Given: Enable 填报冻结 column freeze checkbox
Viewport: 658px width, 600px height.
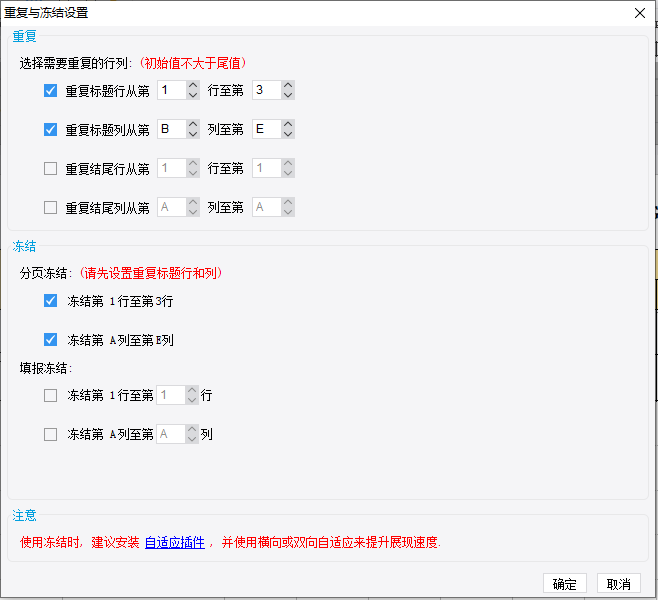Looking at the screenshot, I should click(x=50, y=434).
